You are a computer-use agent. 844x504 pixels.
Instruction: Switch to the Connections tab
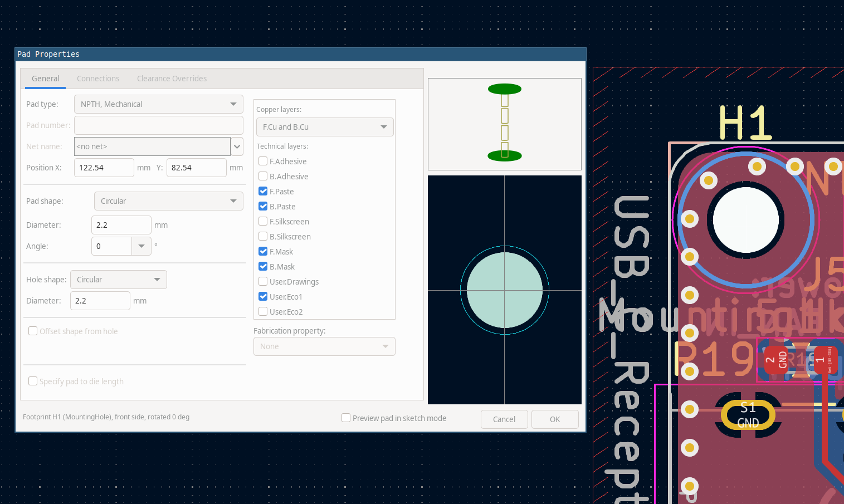[x=98, y=78]
